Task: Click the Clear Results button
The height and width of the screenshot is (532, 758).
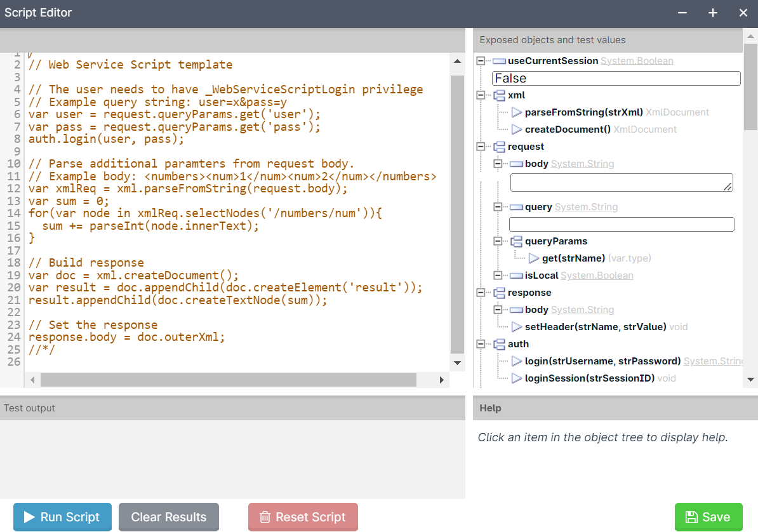Action: pos(169,517)
